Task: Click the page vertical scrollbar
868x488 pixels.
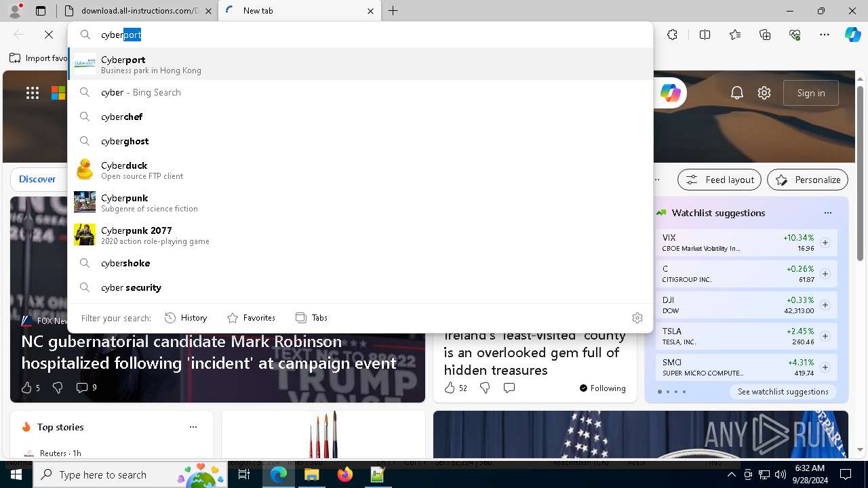Action: tap(860, 173)
